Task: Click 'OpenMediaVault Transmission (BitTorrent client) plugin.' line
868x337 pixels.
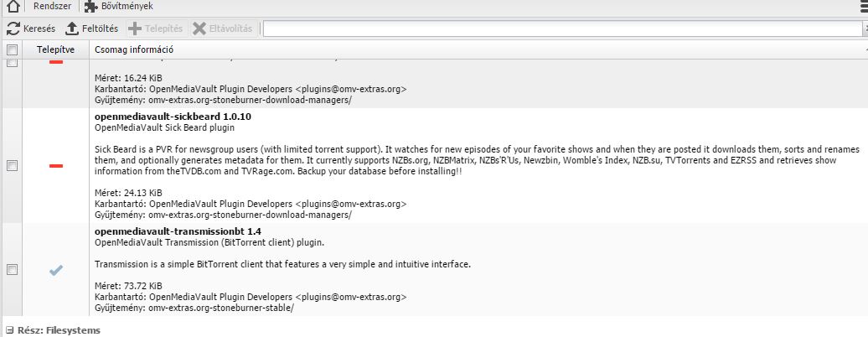Action: (x=209, y=243)
